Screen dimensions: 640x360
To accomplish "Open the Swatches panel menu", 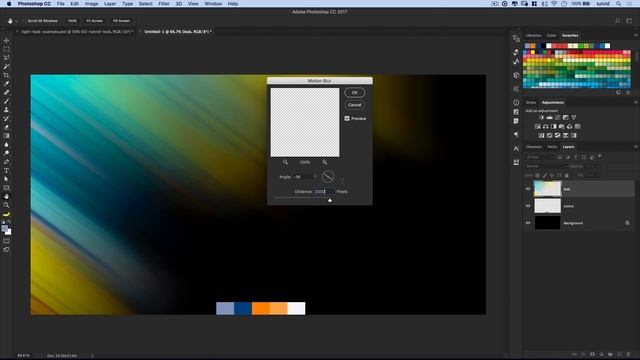I will tap(636, 36).
